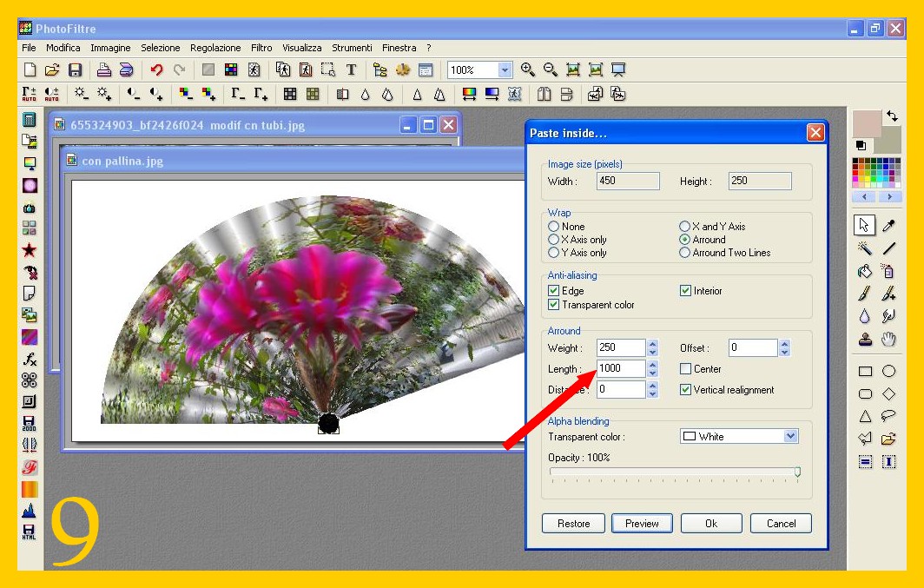Click the Undo red arrow icon
The height and width of the screenshot is (588, 924).
coord(156,70)
